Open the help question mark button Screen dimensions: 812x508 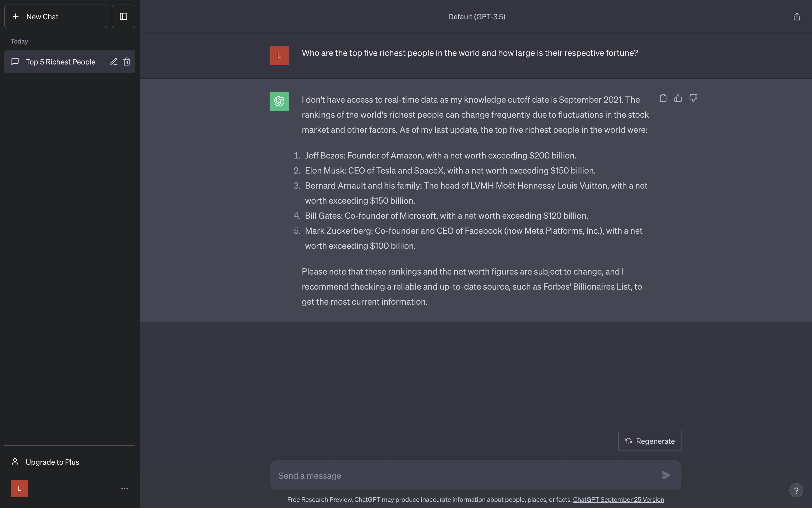pos(796,490)
